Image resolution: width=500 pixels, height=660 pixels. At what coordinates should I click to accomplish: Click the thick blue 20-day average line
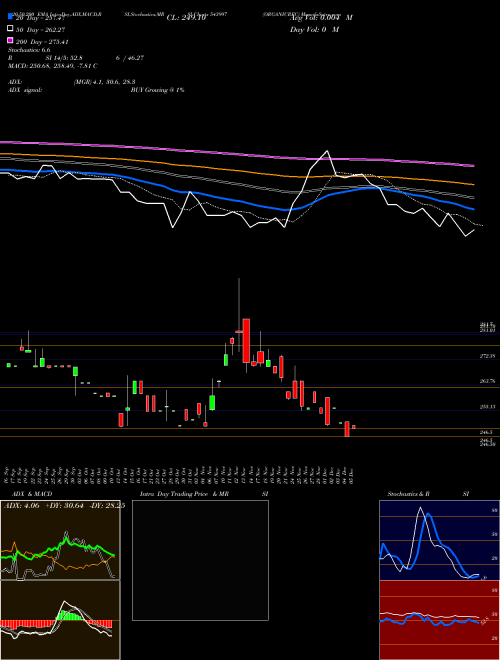click(236, 202)
